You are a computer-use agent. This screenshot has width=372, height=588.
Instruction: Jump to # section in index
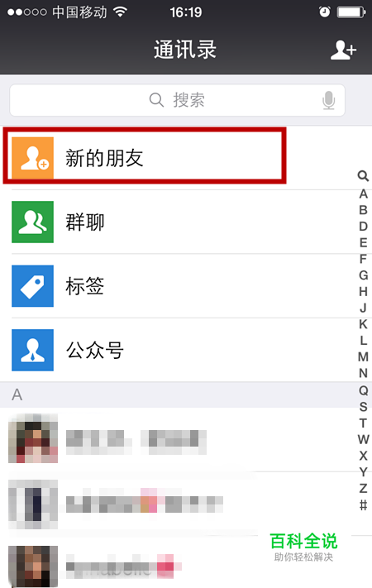[363, 505]
